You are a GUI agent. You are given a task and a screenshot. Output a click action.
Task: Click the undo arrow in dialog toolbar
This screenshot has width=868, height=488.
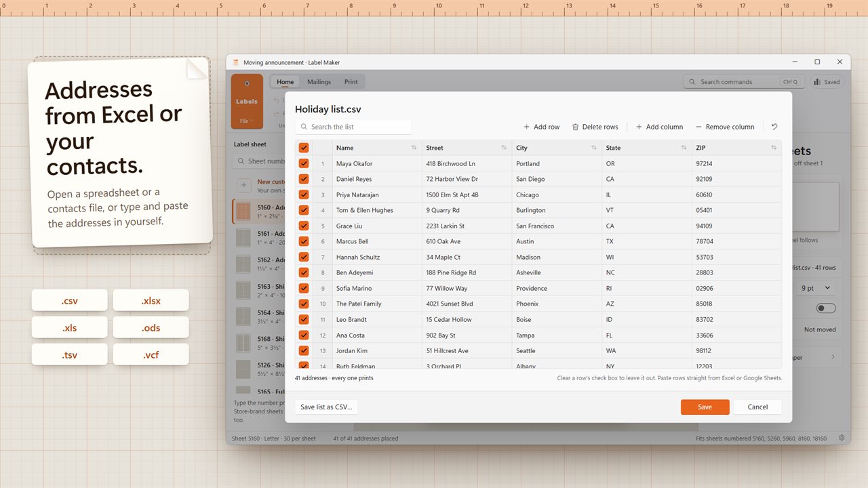pos(774,127)
